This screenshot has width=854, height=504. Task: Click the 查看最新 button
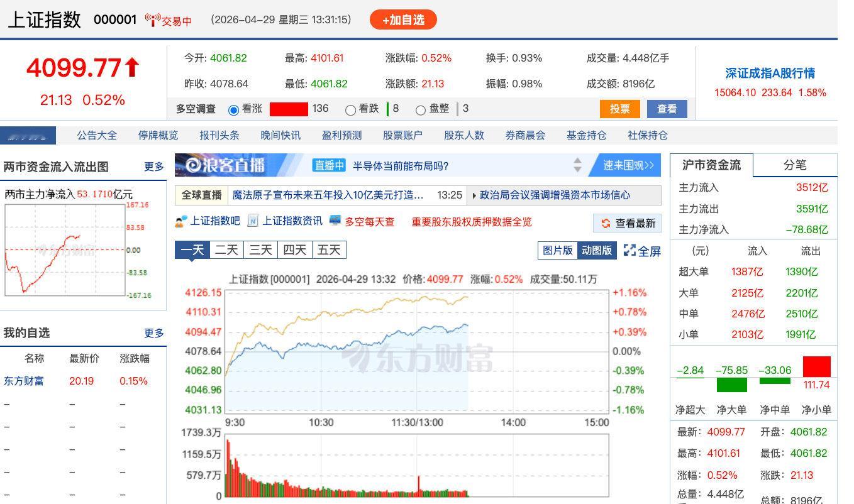tap(627, 223)
